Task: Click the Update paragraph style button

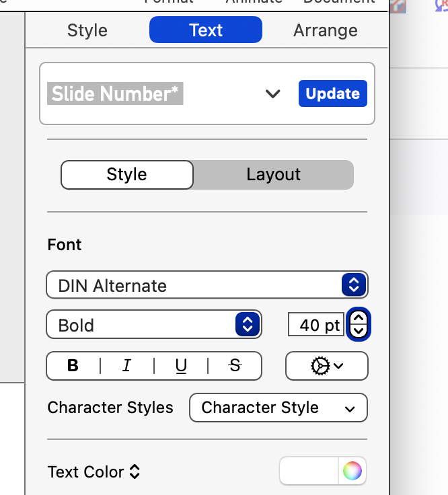Action: pos(333,94)
